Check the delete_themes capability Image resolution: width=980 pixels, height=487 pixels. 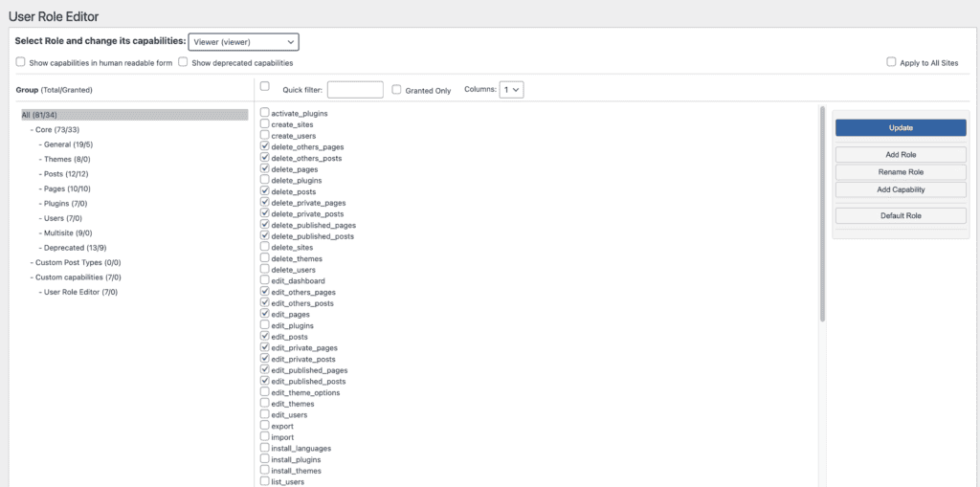tap(265, 257)
